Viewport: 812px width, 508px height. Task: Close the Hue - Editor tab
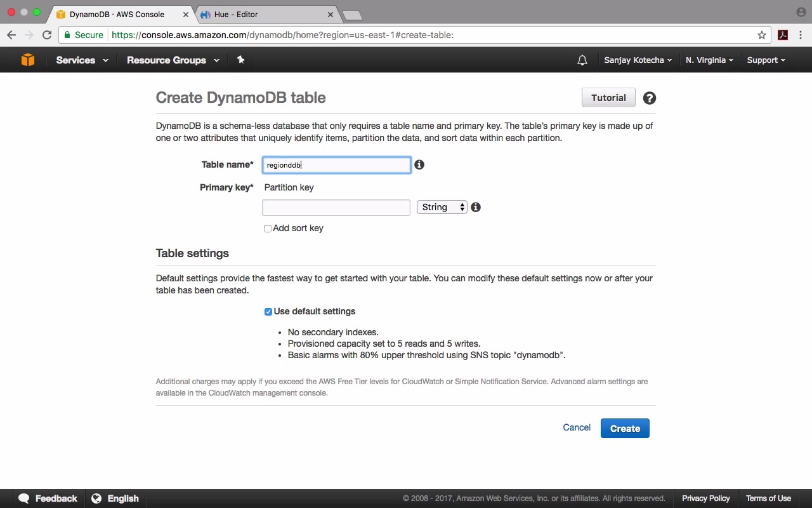point(329,14)
